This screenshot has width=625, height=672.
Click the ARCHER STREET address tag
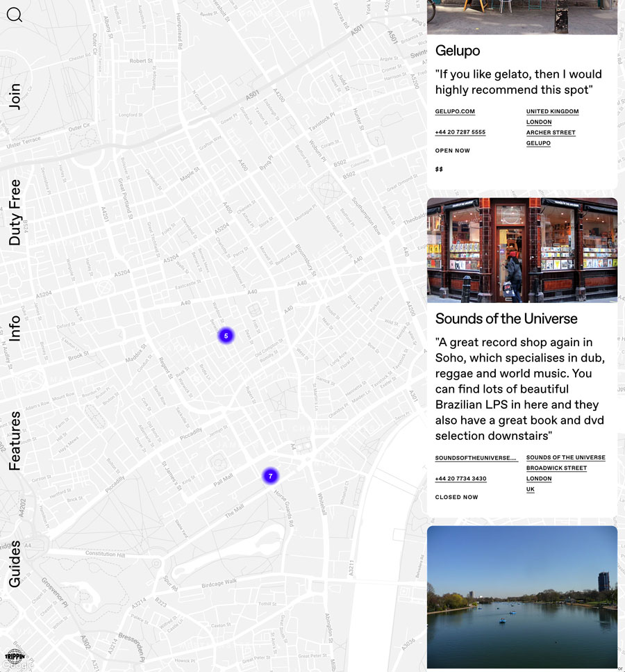(x=551, y=133)
